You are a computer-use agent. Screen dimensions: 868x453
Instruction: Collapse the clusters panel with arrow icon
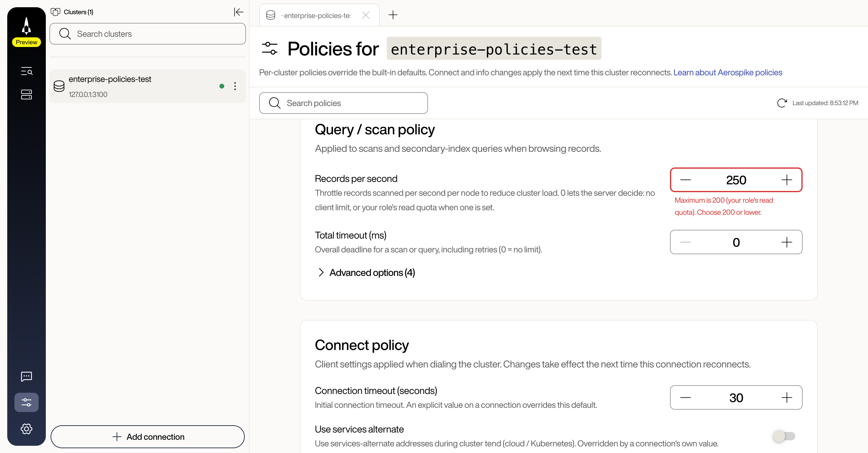click(x=239, y=12)
